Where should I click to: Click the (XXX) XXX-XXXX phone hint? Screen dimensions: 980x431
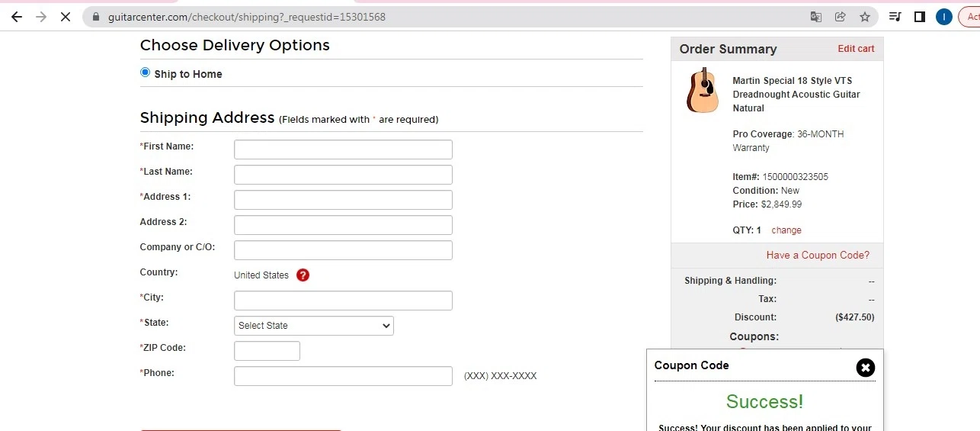coord(501,376)
